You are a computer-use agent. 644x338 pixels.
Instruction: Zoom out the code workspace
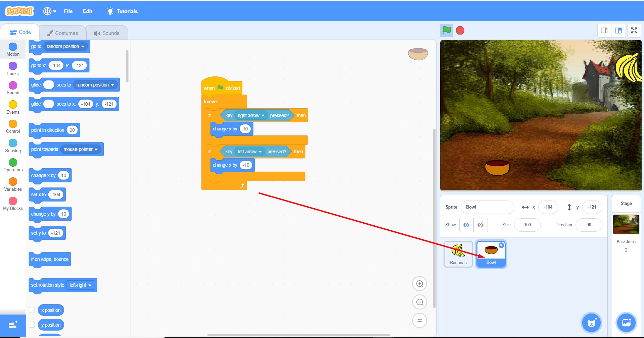point(420,302)
